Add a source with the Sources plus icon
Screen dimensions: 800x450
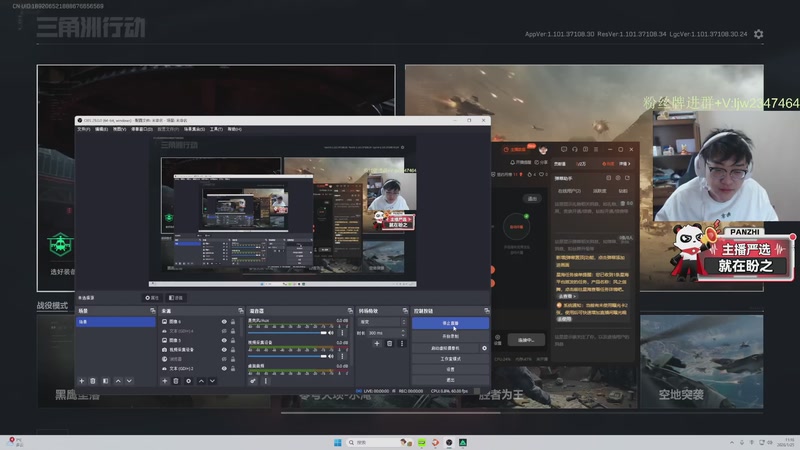pyautogui.click(x=164, y=381)
